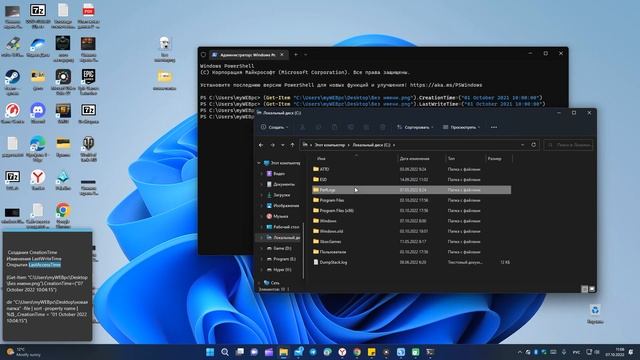Go back in File Explorer

point(261,145)
